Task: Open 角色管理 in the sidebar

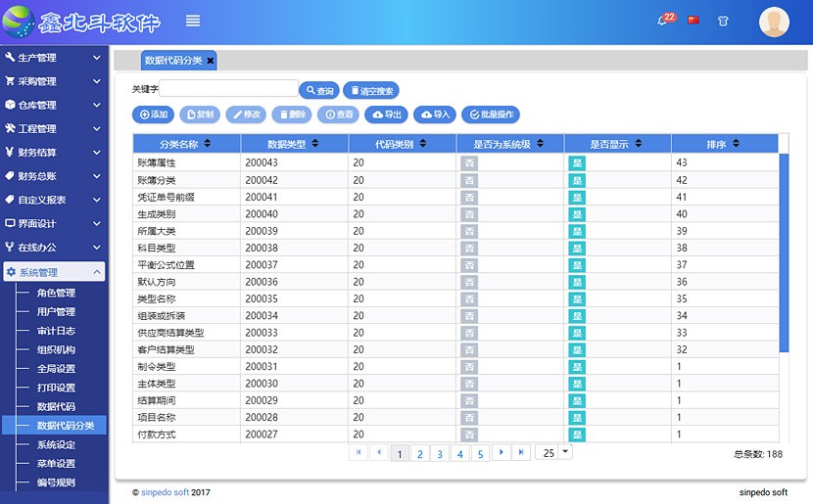Action: (56, 293)
